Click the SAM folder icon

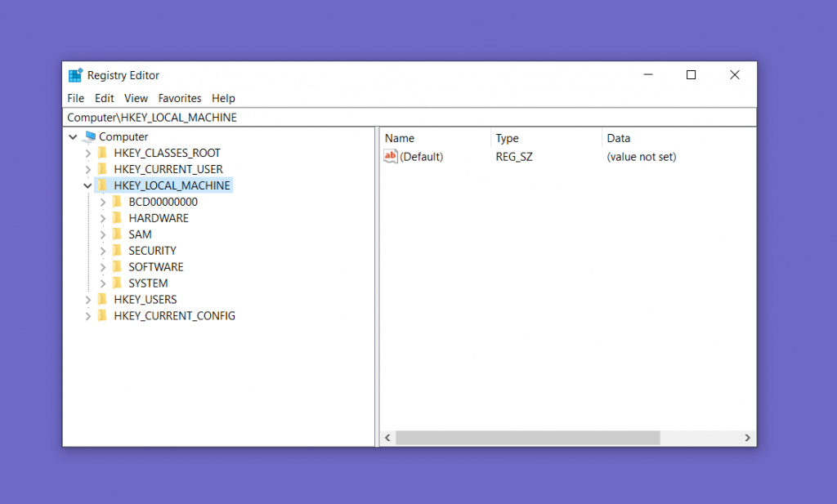[x=118, y=234]
